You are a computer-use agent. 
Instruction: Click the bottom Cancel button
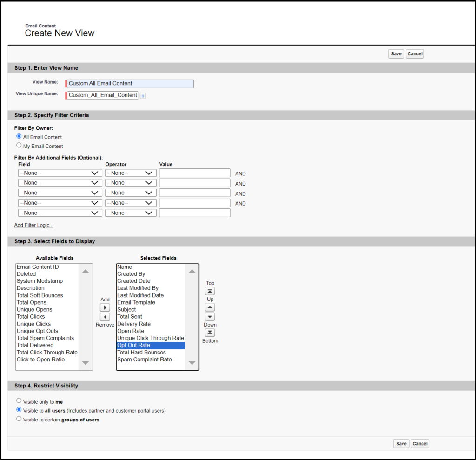click(420, 444)
